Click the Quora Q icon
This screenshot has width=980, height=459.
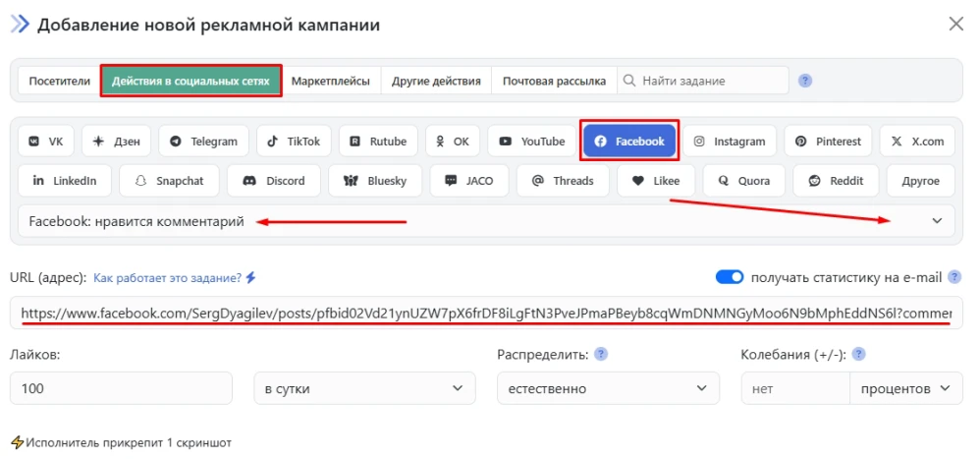[x=724, y=181]
